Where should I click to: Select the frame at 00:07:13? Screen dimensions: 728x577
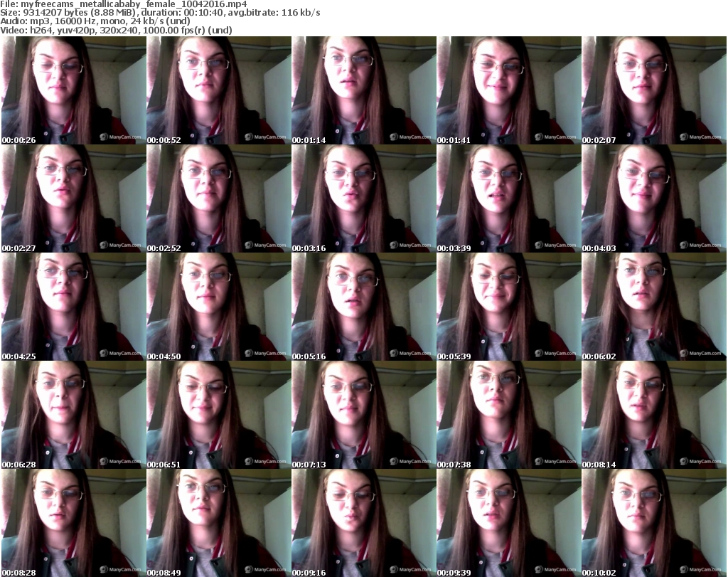tap(364, 415)
